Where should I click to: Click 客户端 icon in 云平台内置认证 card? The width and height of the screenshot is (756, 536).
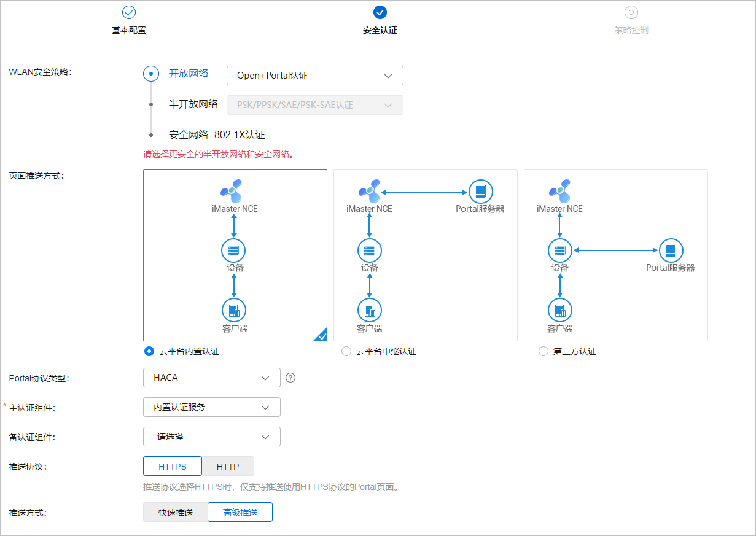click(234, 310)
